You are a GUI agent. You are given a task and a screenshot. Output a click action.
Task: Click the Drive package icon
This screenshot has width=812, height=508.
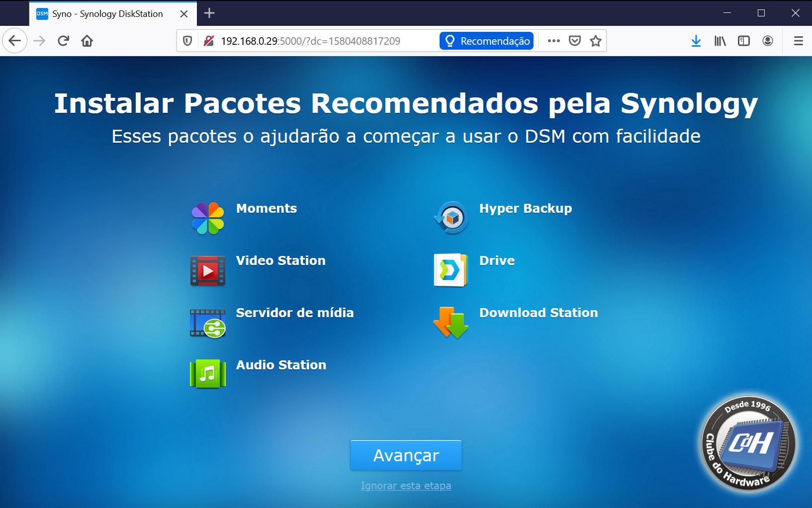(x=451, y=270)
